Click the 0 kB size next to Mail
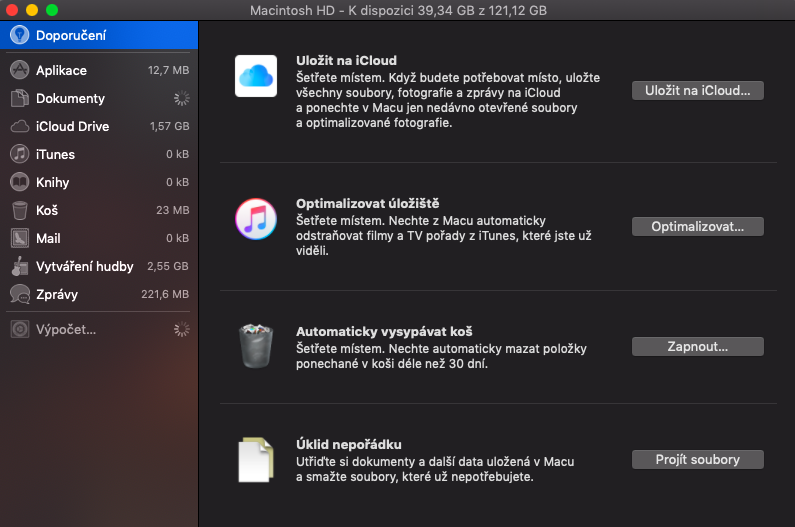Image resolution: width=795 pixels, height=527 pixels. click(x=177, y=238)
